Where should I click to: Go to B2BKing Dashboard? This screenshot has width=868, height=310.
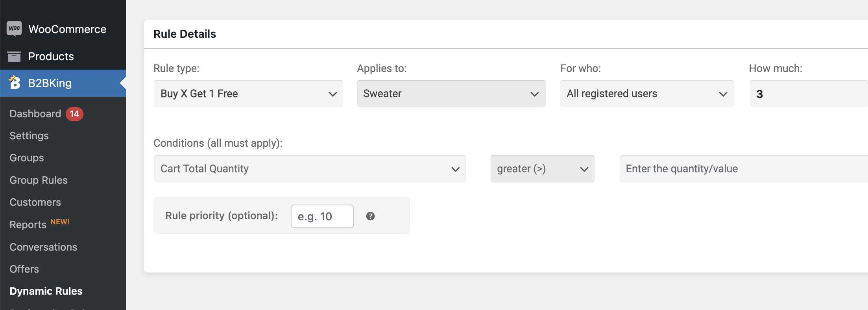(x=35, y=114)
